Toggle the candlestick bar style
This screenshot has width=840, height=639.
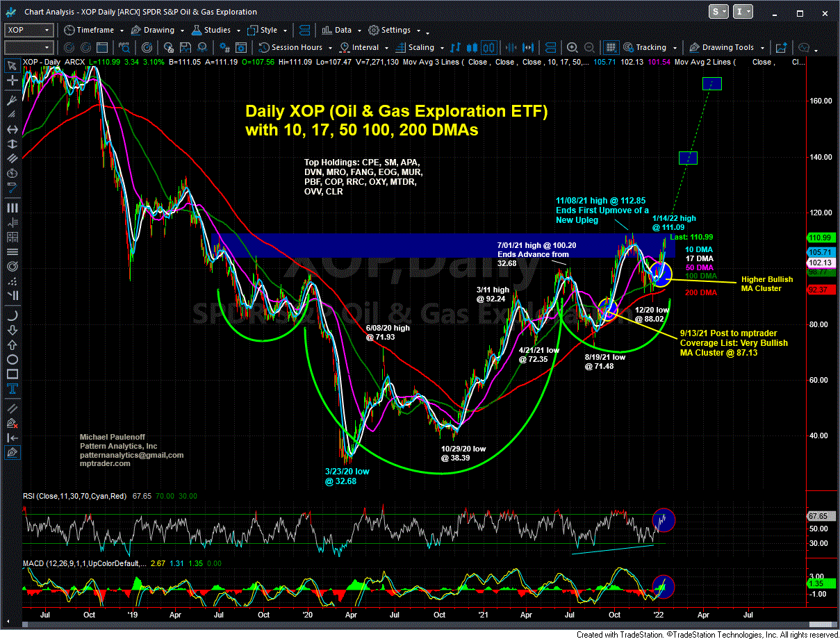pyautogui.click(x=472, y=48)
